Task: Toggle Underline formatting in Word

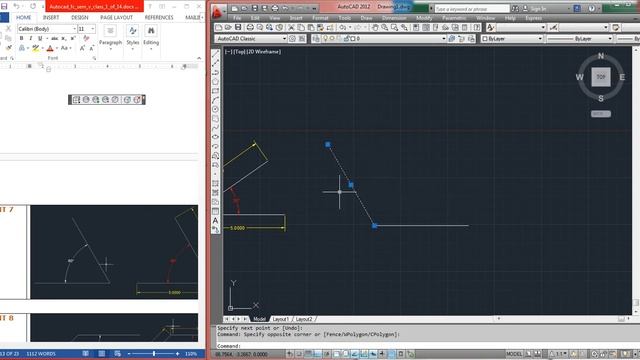Action: coord(40,38)
